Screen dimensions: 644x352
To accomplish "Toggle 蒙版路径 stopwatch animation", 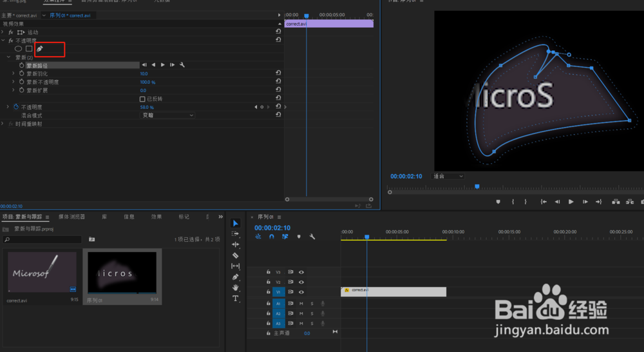I will coord(21,65).
